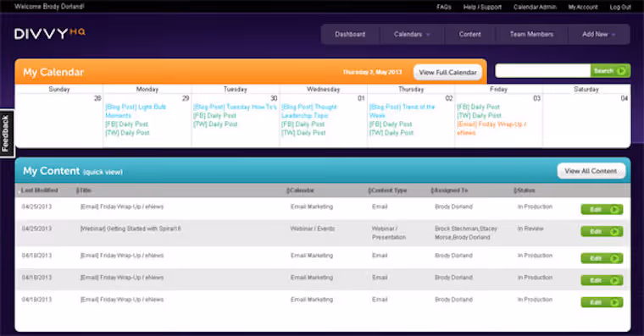
Task: Open Thursday's [TW] Daily Post
Action: click(391, 133)
